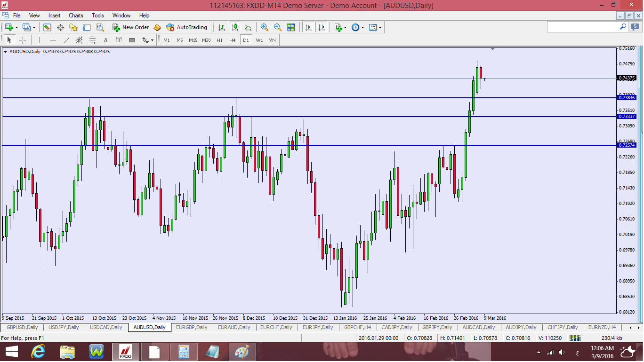Screen dimensions: 644x362
Task: Expand the Periods dropdown arrow
Action: coord(362,27)
